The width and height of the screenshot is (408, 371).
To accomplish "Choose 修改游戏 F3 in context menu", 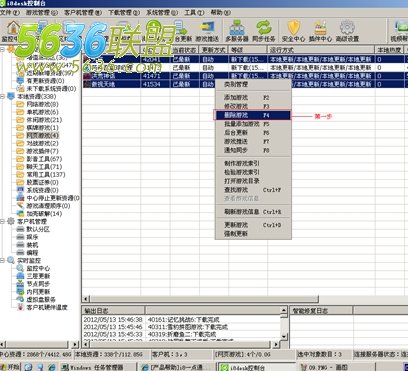I will tap(253, 106).
